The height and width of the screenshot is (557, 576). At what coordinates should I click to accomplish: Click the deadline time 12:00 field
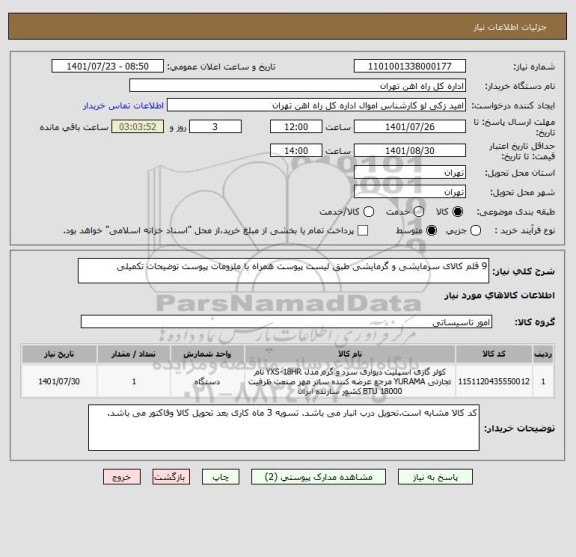point(296,127)
